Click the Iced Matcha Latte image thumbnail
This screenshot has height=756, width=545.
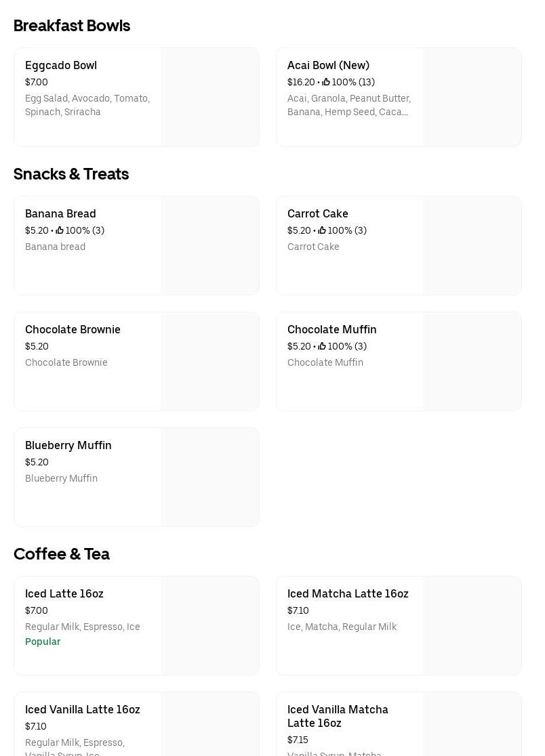pos(472,625)
